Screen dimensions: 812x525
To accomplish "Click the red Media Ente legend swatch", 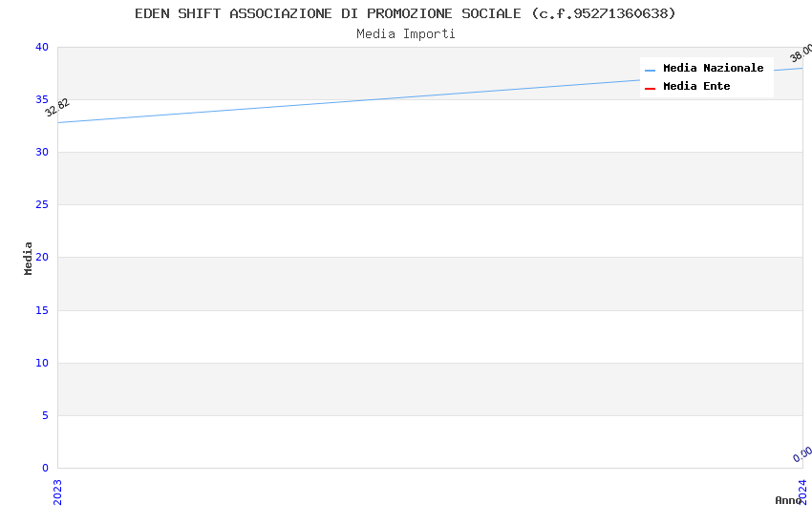I will tap(650, 89).
